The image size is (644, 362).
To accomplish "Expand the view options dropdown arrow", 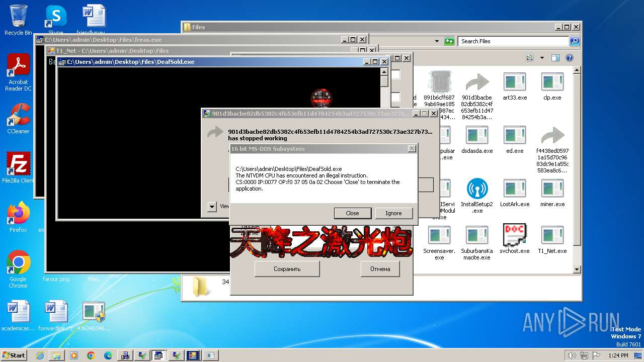I will [x=542, y=58].
